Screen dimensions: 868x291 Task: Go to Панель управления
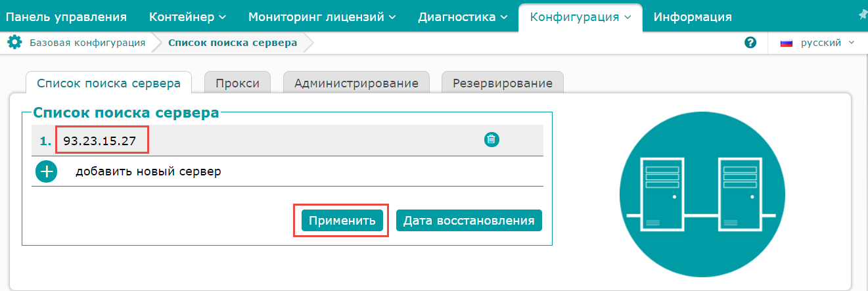pyautogui.click(x=66, y=16)
